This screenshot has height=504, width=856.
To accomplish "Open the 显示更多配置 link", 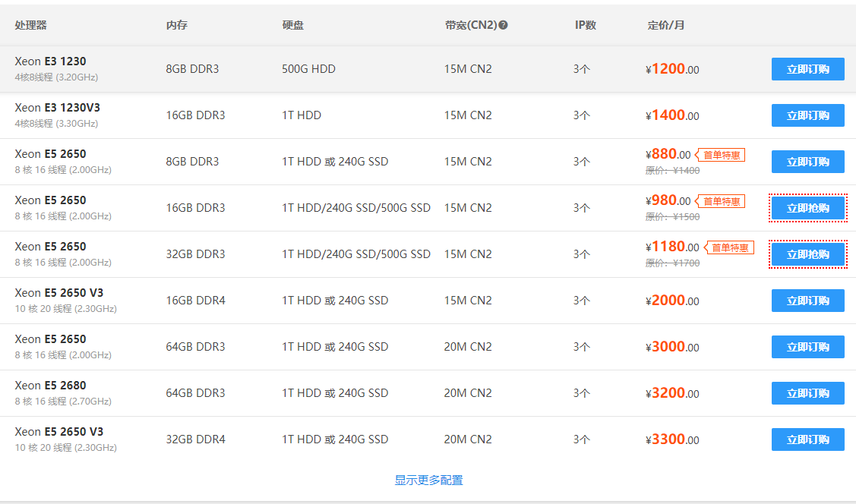I will click(x=428, y=480).
